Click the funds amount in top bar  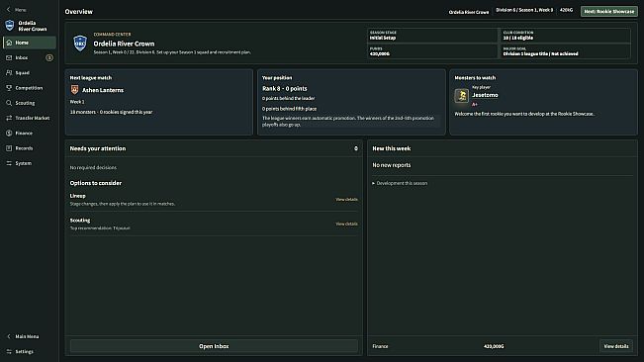pos(566,10)
